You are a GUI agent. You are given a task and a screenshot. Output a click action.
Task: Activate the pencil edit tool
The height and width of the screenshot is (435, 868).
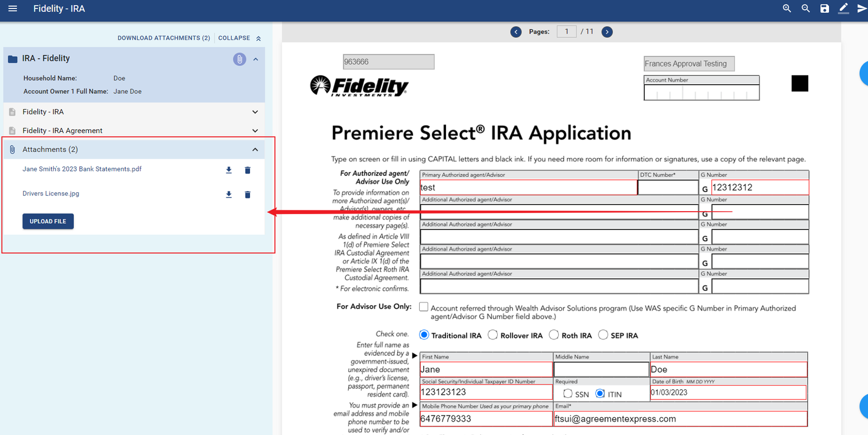coord(844,8)
